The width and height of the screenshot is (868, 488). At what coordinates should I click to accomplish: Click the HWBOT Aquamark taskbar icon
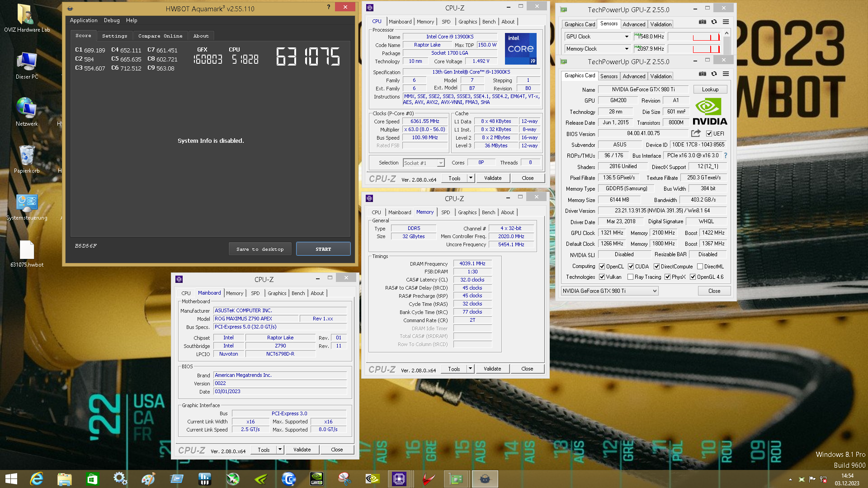pos(485,479)
